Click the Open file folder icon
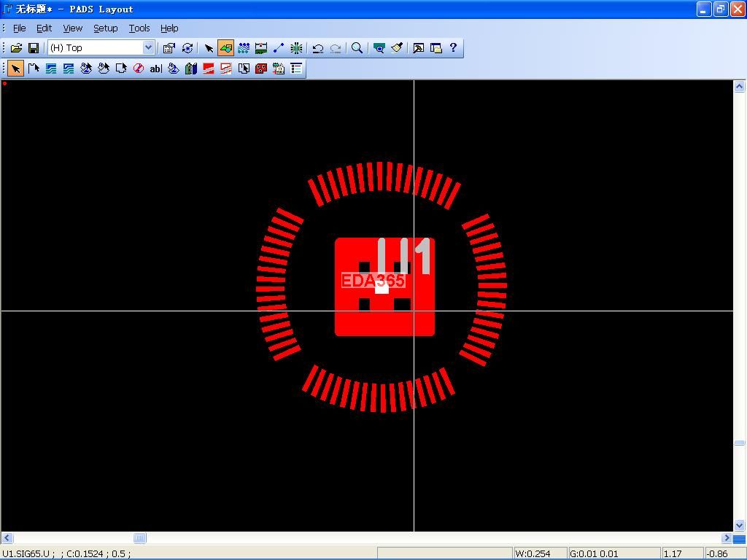The height and width of the screenshot is (560, 747). tap(16, 48)
